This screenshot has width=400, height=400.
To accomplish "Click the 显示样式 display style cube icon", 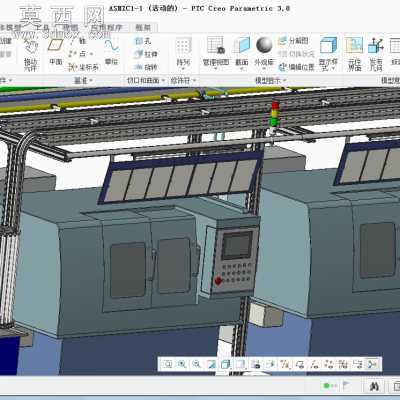I will (328, 45).
